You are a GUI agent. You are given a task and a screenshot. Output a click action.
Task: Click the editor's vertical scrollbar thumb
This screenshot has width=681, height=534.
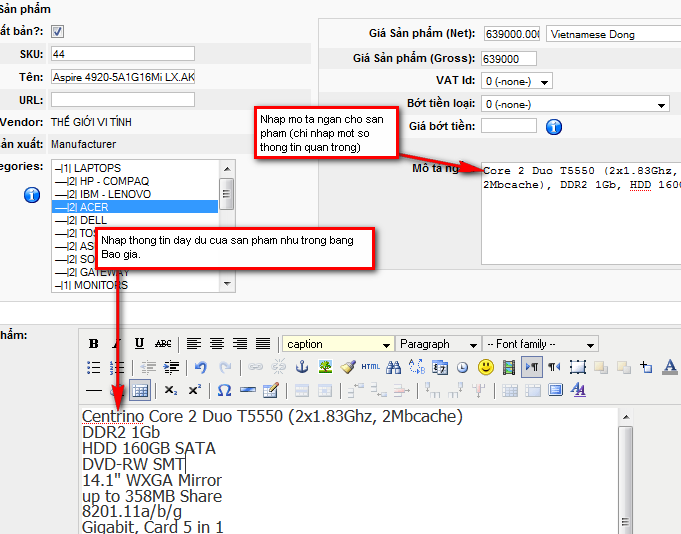(x=625, y=478)
